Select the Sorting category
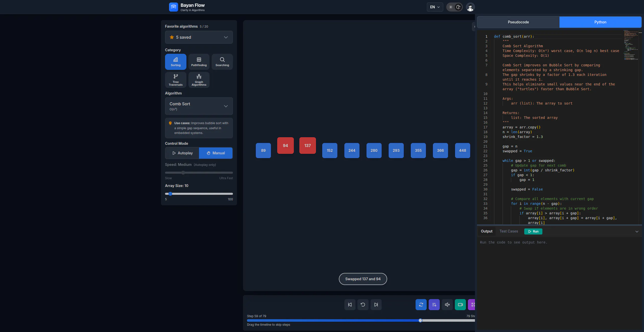 pyautogui.click(x=176, y=62)
